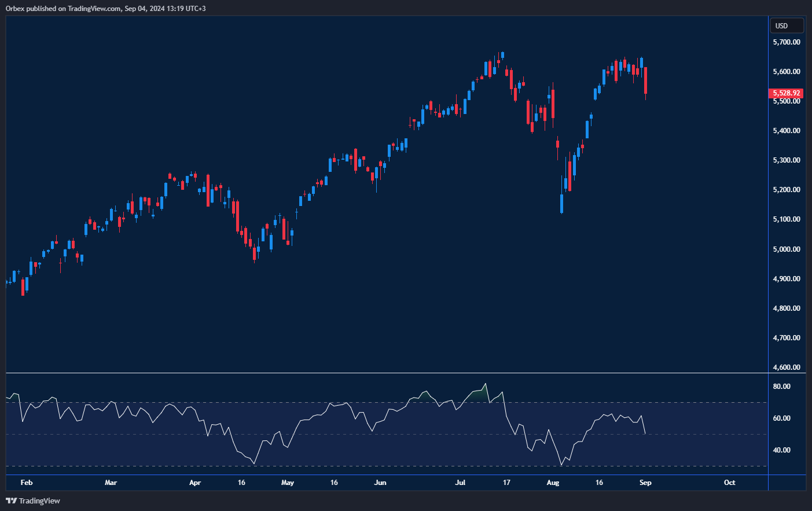Click the Orbex published header text
The width and height of the screenshot is (812, 511).
tap(105, 8)
